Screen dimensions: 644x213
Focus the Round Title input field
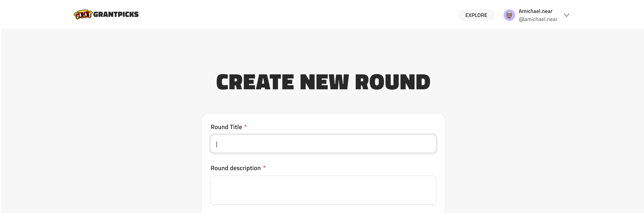(323, 144)
